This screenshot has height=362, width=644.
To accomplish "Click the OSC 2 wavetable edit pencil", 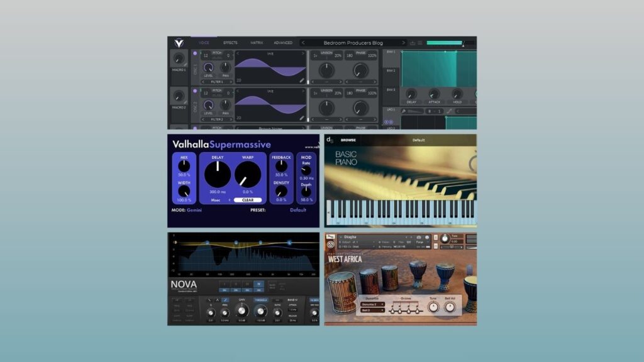I will coord(302,118).
